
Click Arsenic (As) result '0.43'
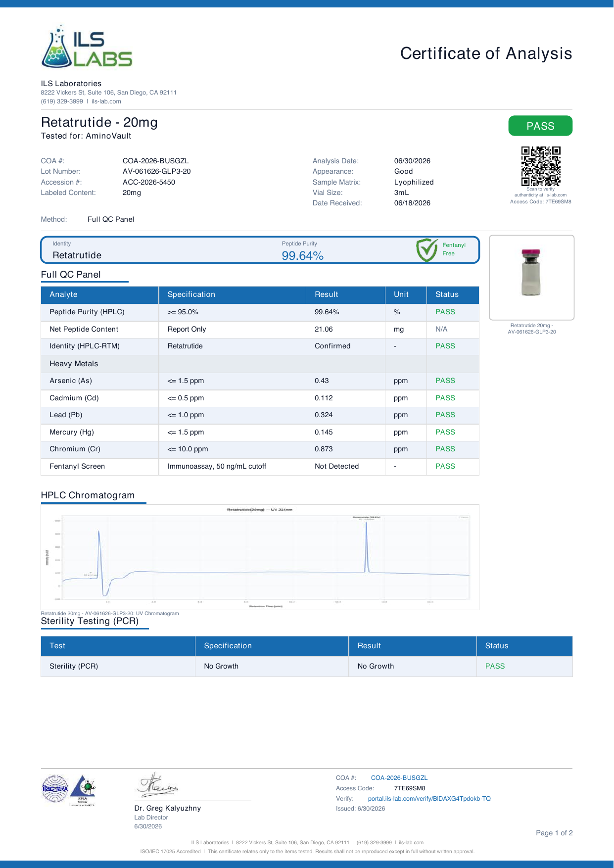322,381
